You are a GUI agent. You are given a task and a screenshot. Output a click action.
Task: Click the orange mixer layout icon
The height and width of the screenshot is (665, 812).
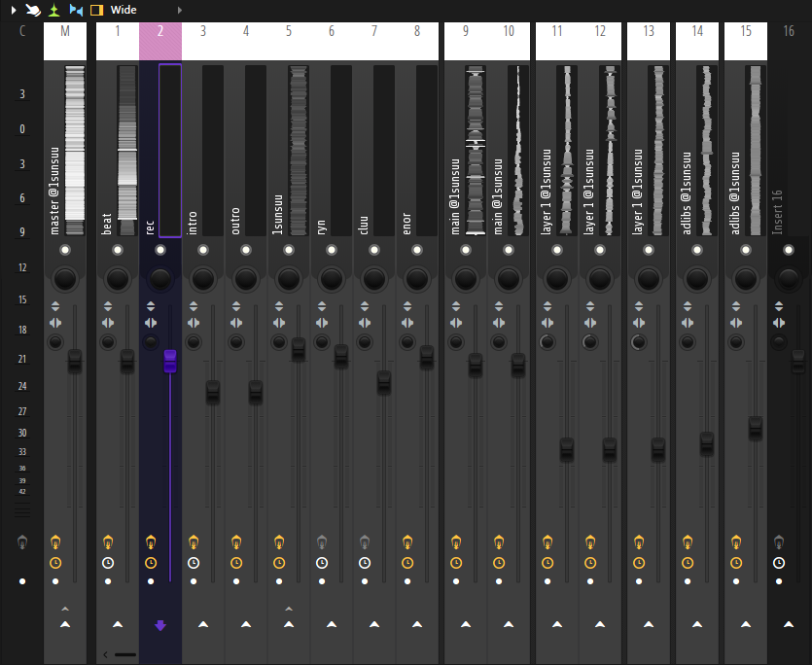click(97, 10)
